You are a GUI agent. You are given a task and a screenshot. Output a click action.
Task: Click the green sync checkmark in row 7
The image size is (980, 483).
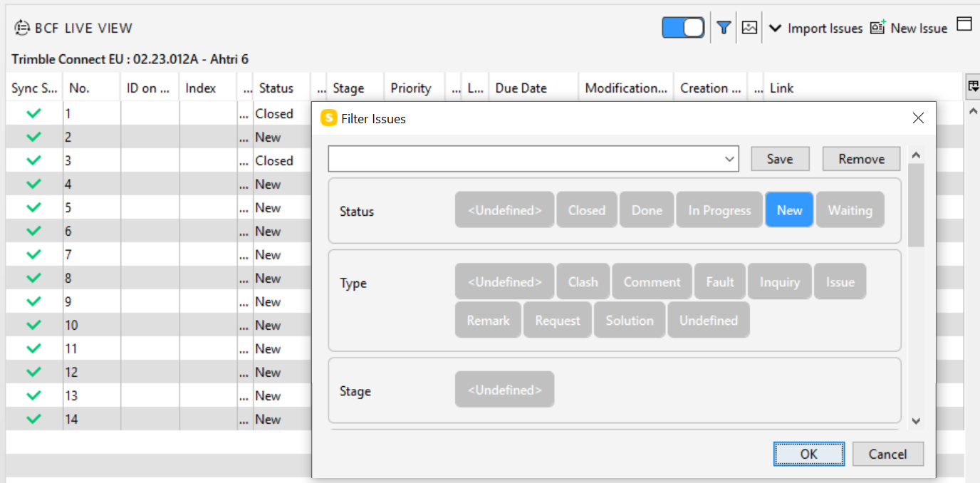pos(34,254)
